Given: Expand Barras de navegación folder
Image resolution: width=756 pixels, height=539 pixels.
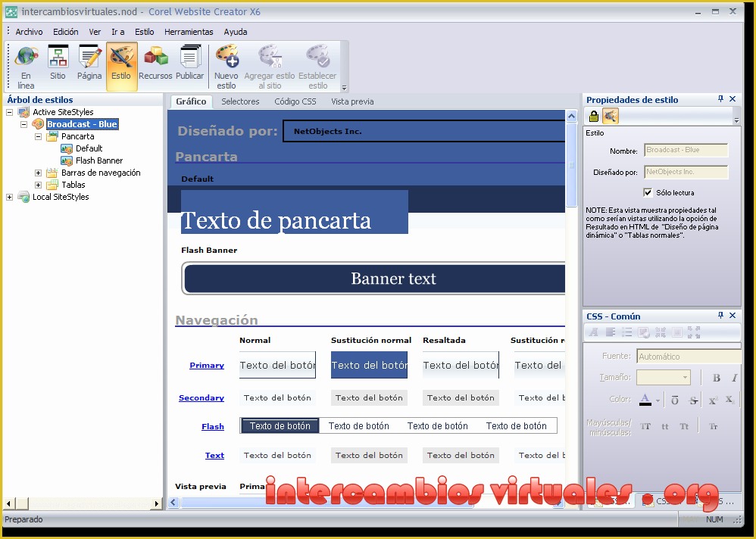Looking at the screenshot, I should pyautogui.click(x=38, y=173).
